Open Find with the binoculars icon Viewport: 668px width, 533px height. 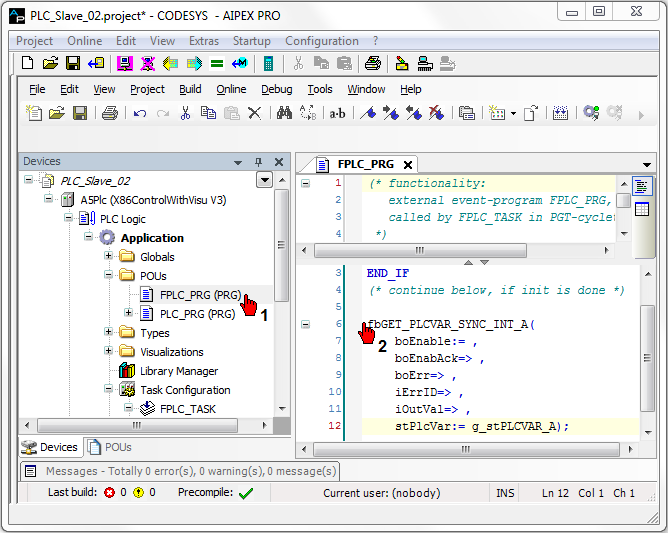[x=284, y=113]
